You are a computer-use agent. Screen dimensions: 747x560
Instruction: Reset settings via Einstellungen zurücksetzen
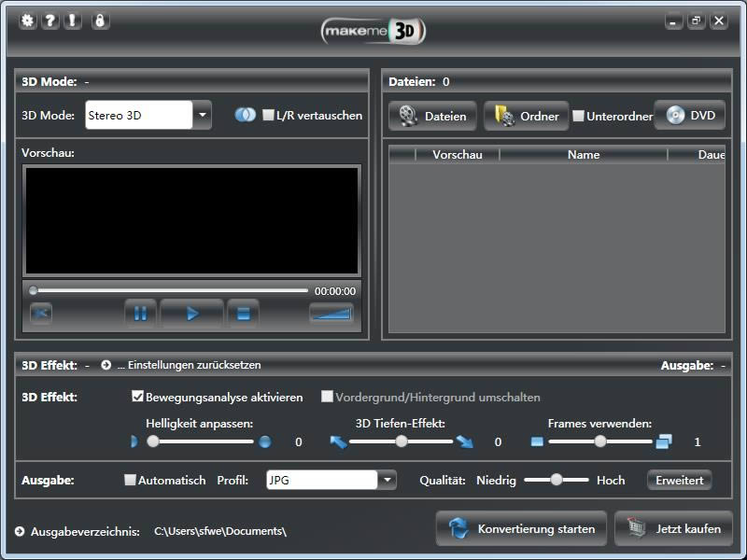[x=190, y=365]
